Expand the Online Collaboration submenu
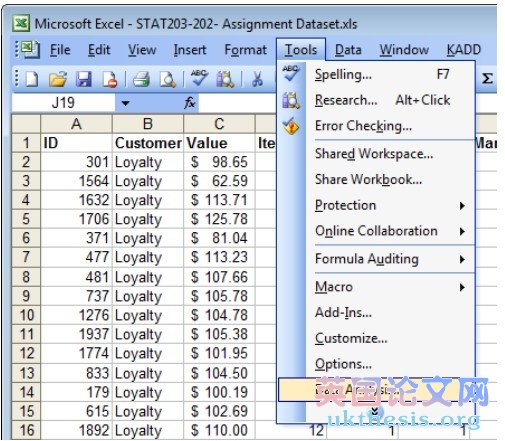The height and width of the screenshot is (441, 505). coord(462,231)
